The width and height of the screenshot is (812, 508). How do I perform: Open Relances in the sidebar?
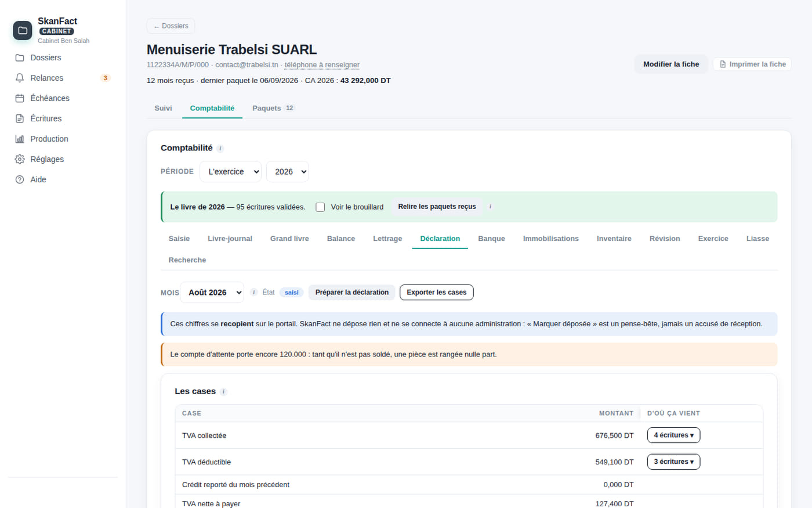tap(63, 78)
